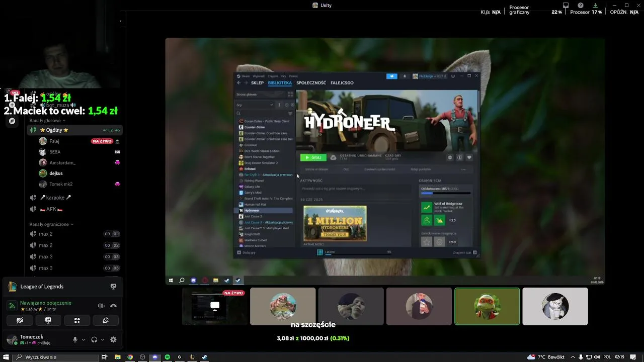Open the SKLEP tab in streamed Steam
Image resolution: width=644 pixels, height=362 pixels.
257,83
